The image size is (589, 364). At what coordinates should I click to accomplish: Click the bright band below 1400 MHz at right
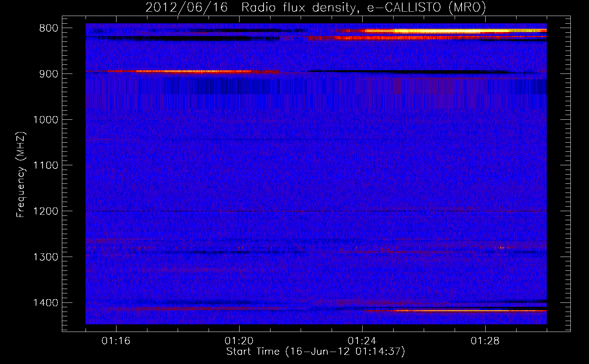tap(455, 311)
